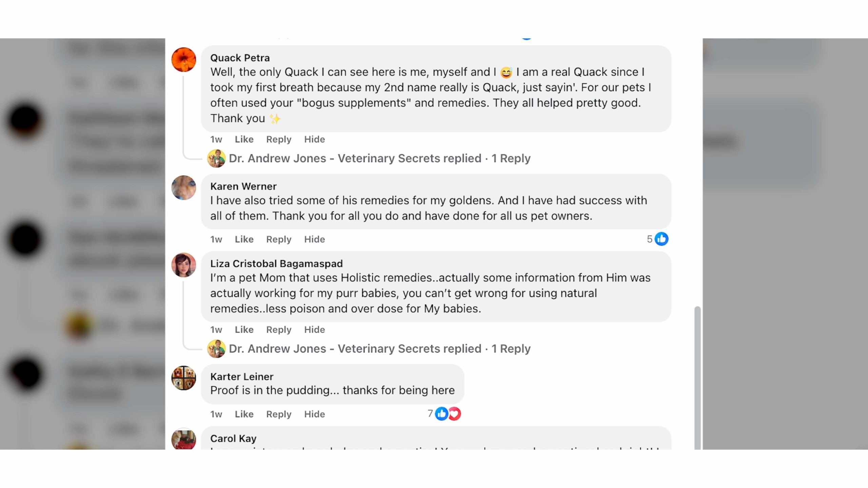Screen dimensions: 868x488
Task: Click the thumbs-up reaction on Karen Werner's comment
Action: coord(661,239)
